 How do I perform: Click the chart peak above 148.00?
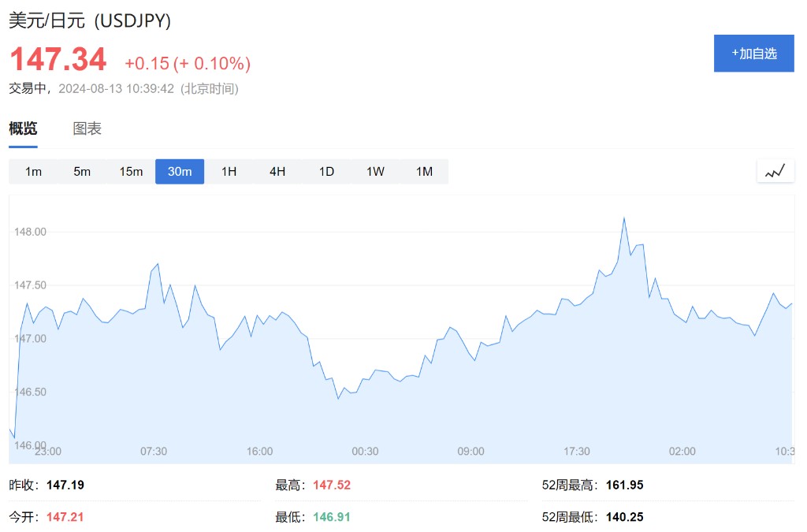[624, 218]
